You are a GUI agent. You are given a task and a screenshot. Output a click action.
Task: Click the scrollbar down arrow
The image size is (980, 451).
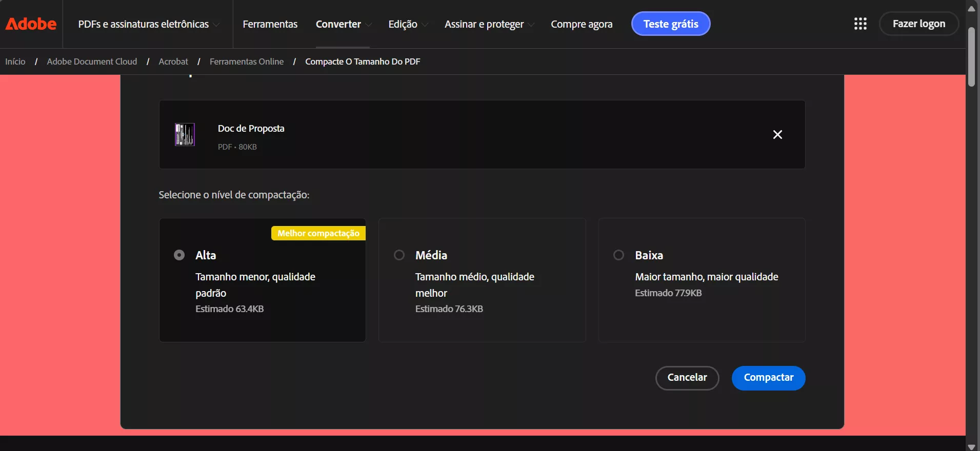(x=971, y=446)
